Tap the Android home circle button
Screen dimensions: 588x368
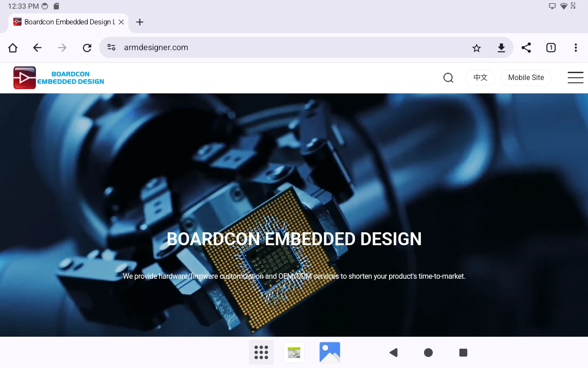click(x=428, y=352)
